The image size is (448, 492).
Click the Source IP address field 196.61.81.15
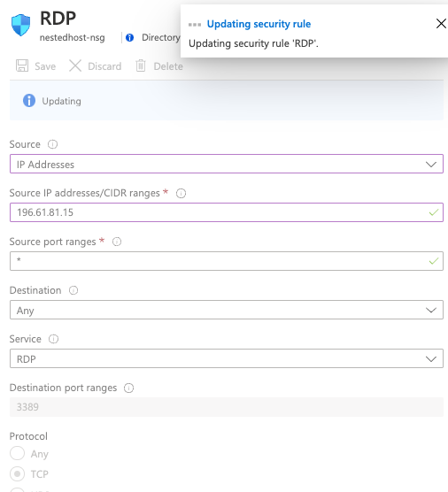pos(227,212)
